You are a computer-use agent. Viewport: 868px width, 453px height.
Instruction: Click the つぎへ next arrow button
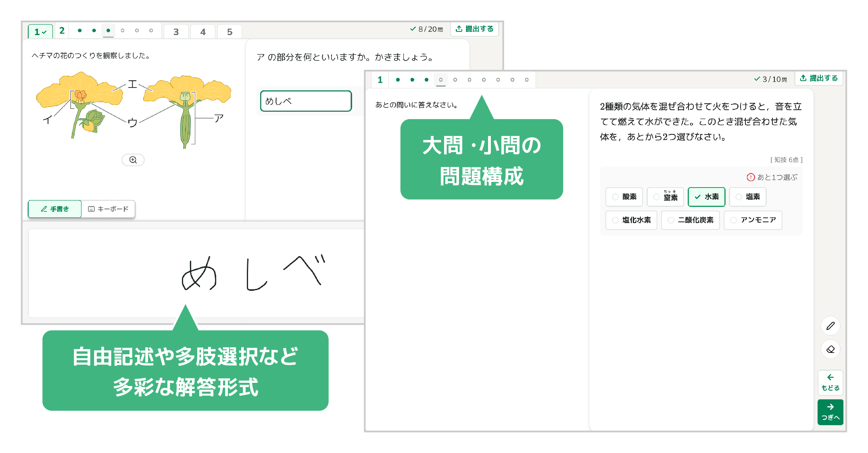(830, 412)
